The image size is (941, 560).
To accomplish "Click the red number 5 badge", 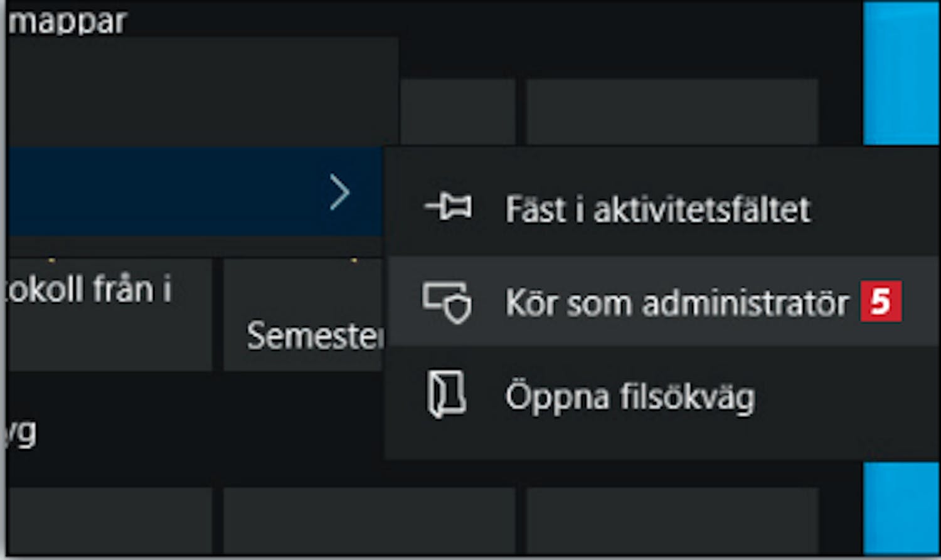I will click(x=881, y=302).
